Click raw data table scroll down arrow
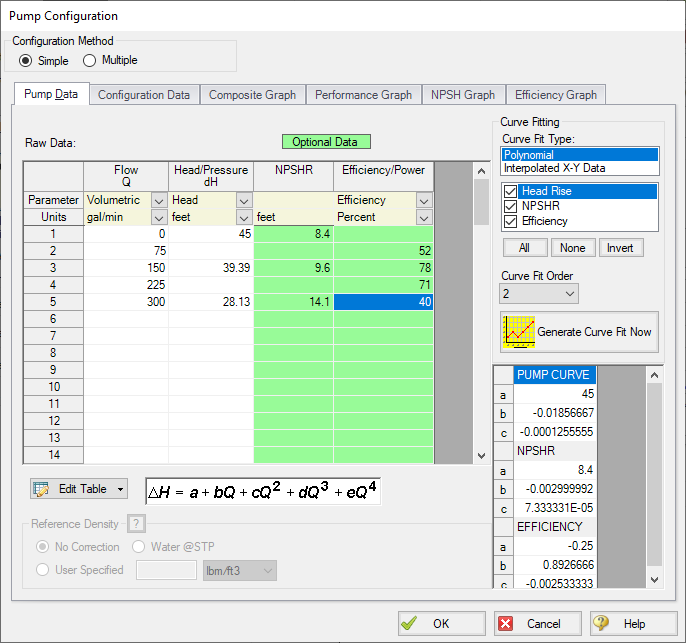Viewport: 686px width, 643px height. [x=481, y=456]
